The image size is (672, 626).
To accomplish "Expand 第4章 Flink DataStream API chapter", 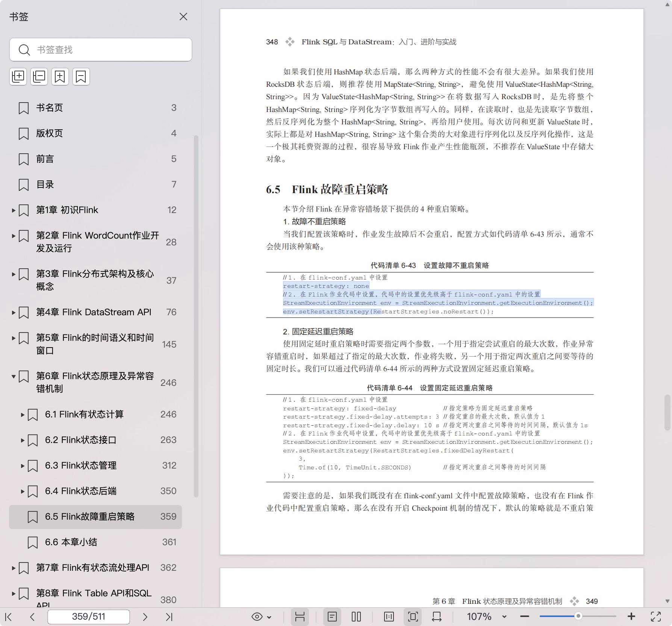I will tap(14, 312).
